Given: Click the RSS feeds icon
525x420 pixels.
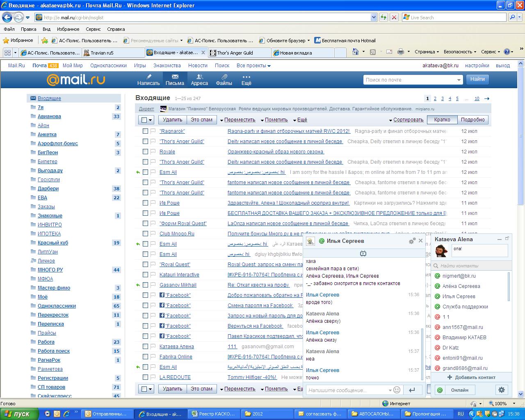Looking at the screenshot, I should pos(372,52).
